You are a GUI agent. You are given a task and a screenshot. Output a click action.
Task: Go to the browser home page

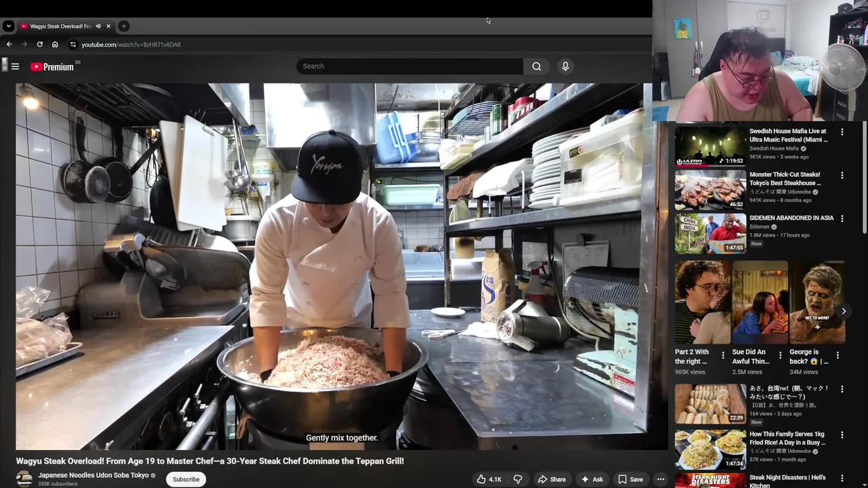[x=55, y=44]
